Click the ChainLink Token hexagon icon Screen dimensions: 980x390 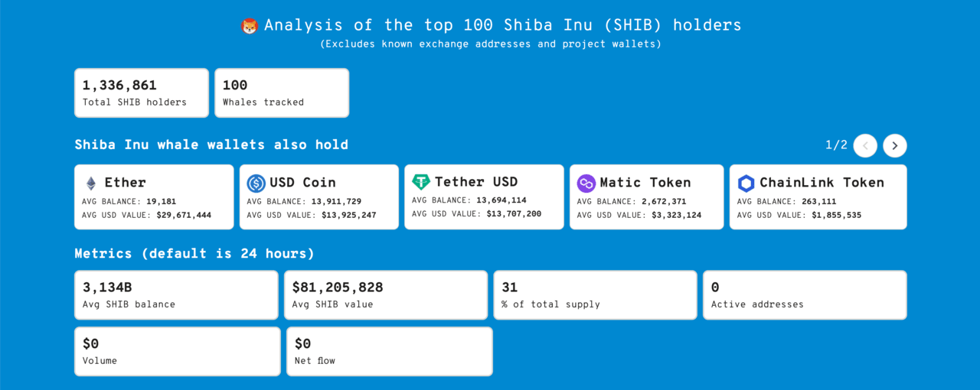point(746,184)
